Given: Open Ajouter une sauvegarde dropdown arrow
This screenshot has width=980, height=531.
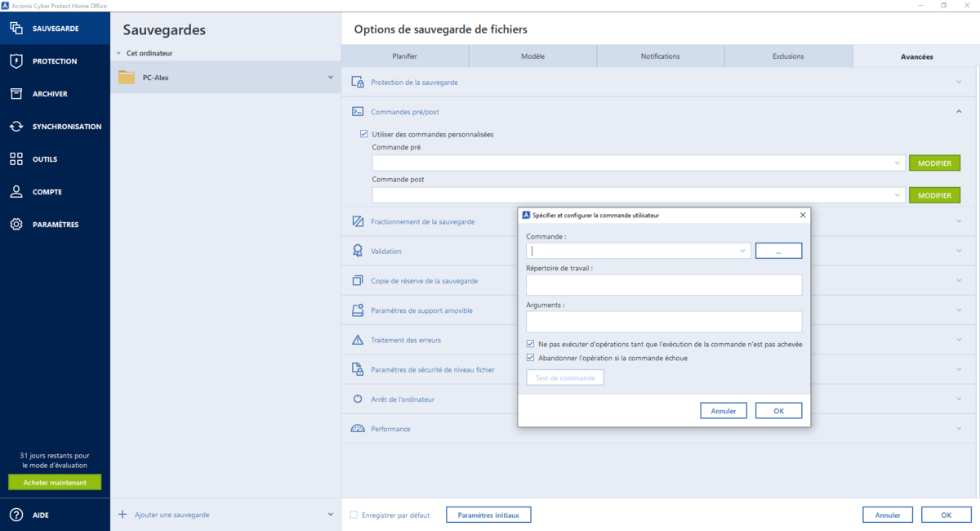Looking at the screenshot, I should coord(331,515).
